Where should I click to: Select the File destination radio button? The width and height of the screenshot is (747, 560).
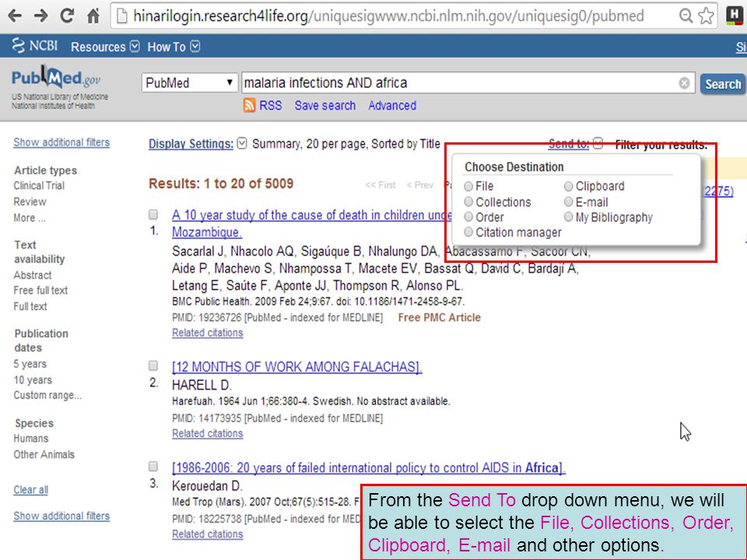pyautogui.click(x=468, y=186)
